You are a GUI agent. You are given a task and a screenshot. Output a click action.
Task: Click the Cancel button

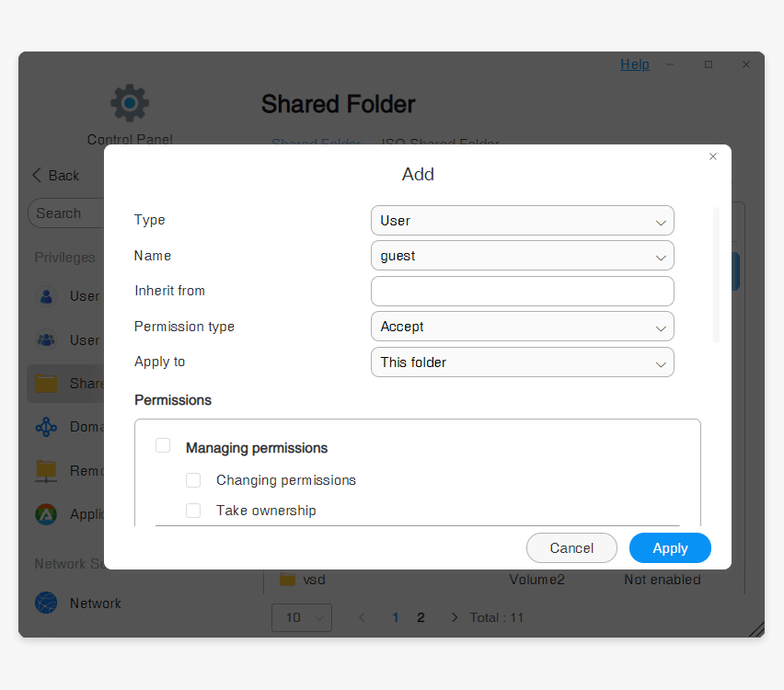click(x=571, y=548)
